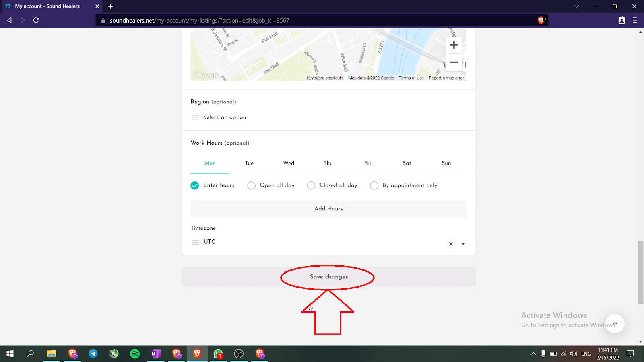This screenshot has height=362, width=644.
Task: Open the taskbar clock and date
Action: pos(608,354)
